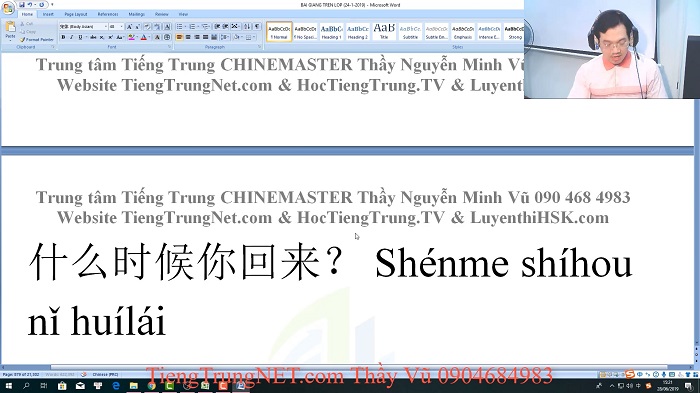
Task: Expand the Paste options arrow
Action: tap(10, 41)
